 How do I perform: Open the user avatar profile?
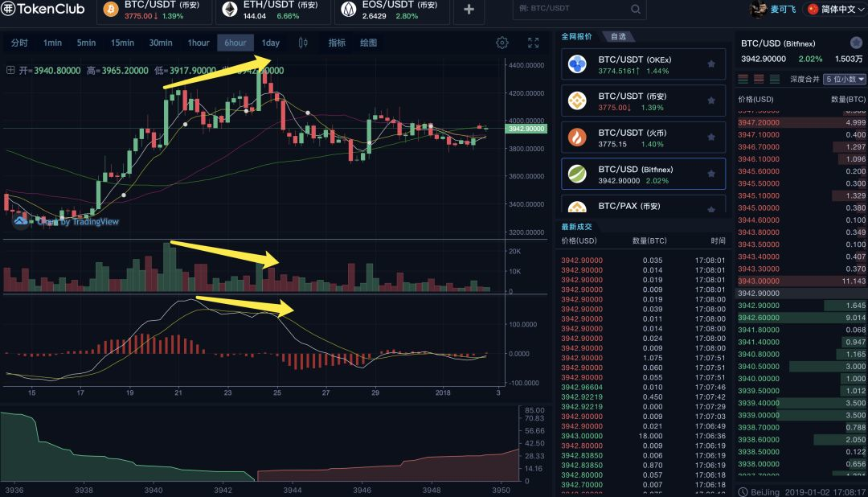coord(758,9)
